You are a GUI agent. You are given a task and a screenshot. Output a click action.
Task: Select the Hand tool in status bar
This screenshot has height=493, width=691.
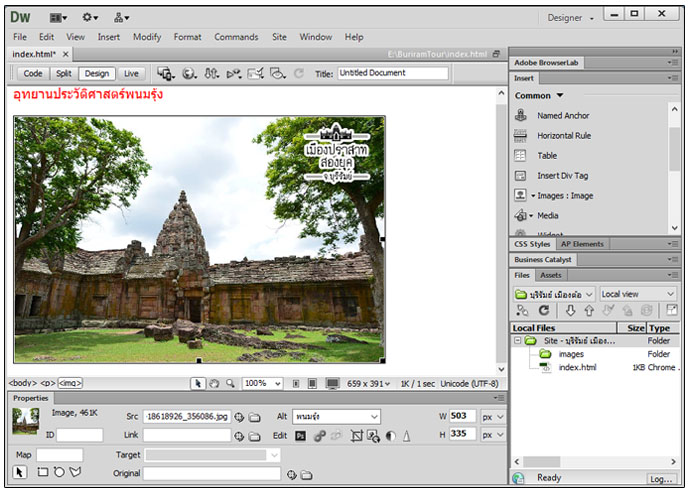pos(214,383)
